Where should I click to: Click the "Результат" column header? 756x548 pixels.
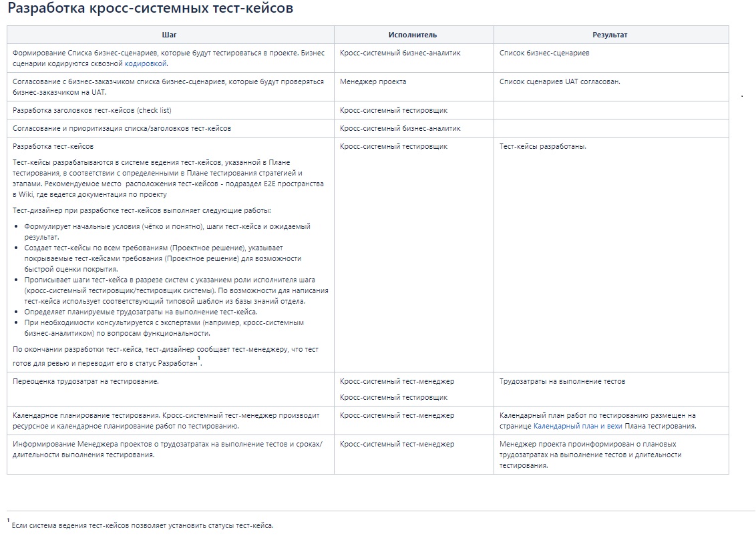pyautogui.click(x=610, y=35)
